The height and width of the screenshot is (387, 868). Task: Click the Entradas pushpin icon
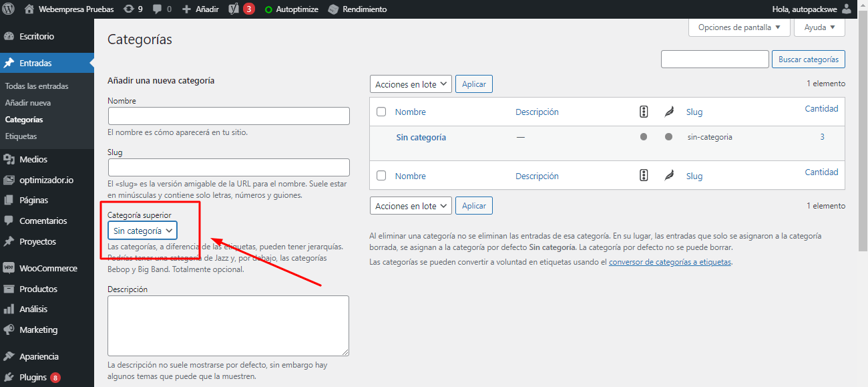click(9, 63)
